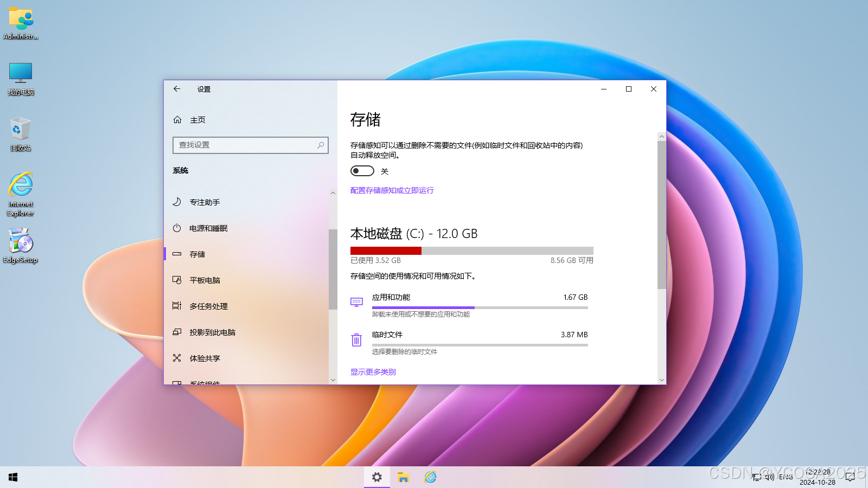Select the tablet icon for 平板电脑
Screen dimensions: 868x488
pos(177,280)
